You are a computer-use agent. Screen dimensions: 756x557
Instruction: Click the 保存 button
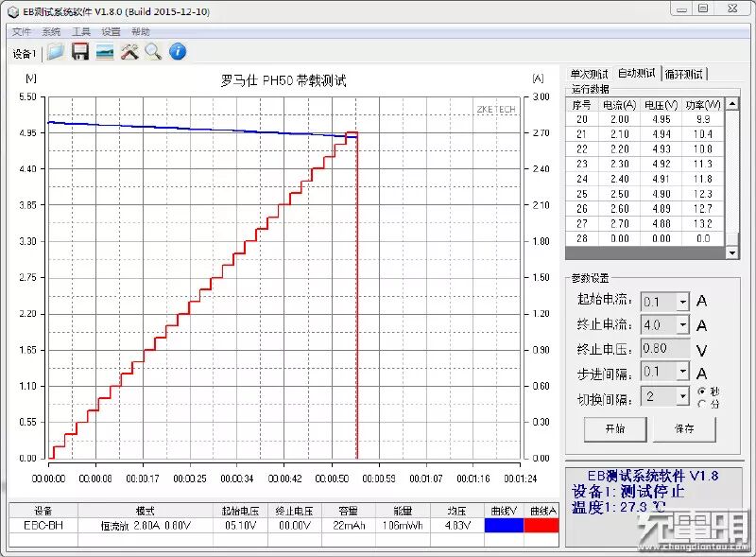tap(684, 428)
